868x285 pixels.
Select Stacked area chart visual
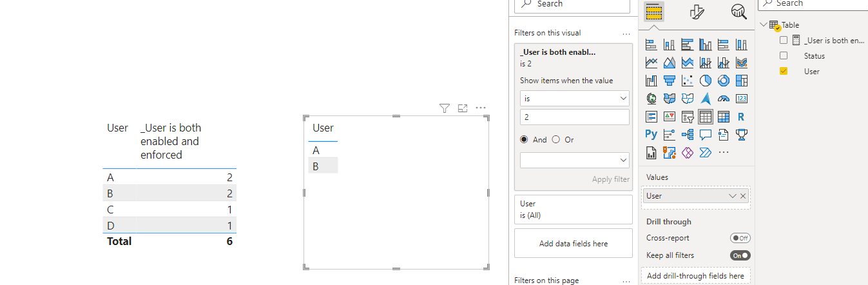(688, 63)
